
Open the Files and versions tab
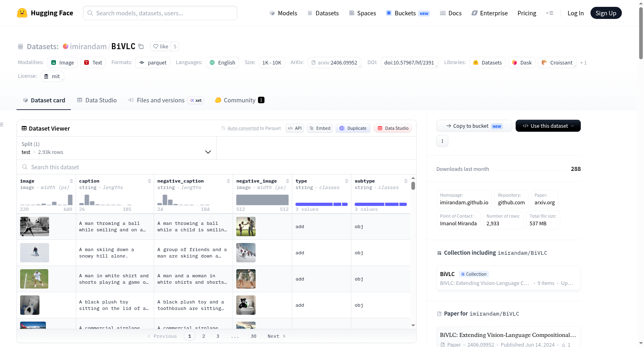(166, 100)
